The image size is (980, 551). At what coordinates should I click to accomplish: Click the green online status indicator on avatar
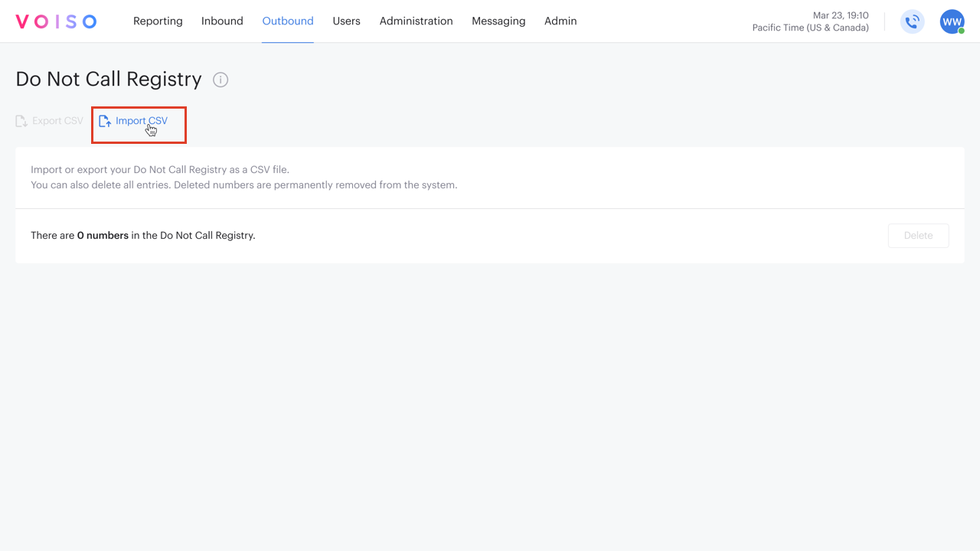(960, 30)
